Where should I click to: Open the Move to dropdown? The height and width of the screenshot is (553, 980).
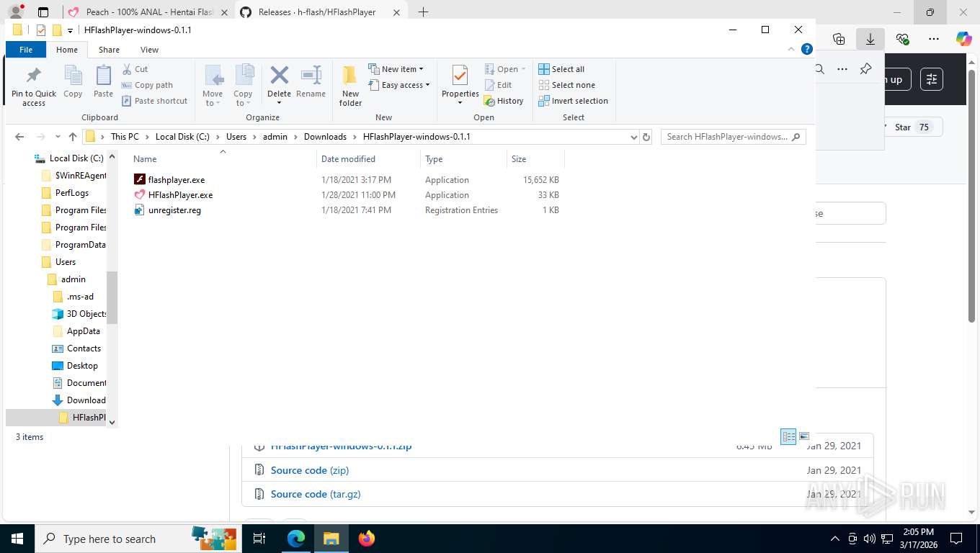213,86
